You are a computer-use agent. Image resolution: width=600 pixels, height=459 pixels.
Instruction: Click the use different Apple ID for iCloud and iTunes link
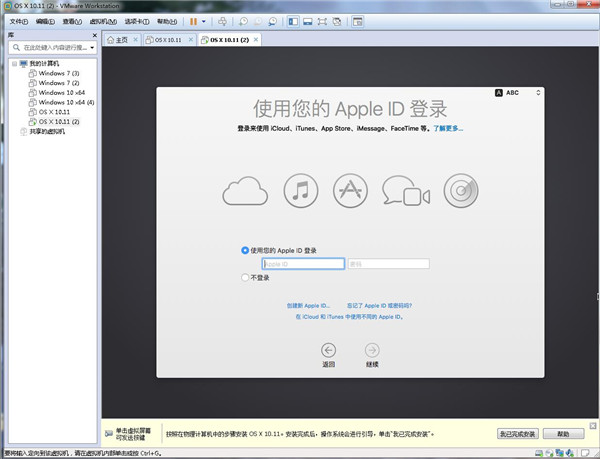pos(349,317)
